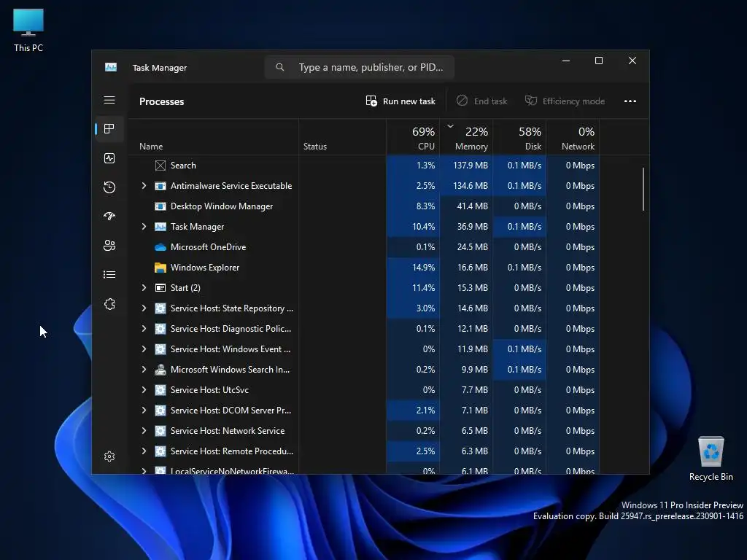
Task: Select the Search process name
Action: click(x=183, y=166)
